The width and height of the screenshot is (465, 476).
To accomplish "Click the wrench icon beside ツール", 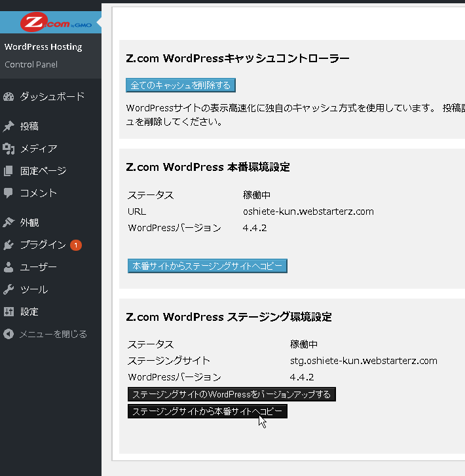I will 9,289.
